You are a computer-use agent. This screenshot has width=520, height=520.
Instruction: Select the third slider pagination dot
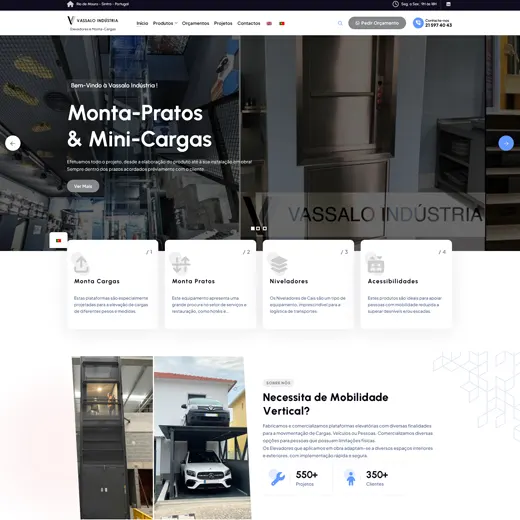click(265, 228)
